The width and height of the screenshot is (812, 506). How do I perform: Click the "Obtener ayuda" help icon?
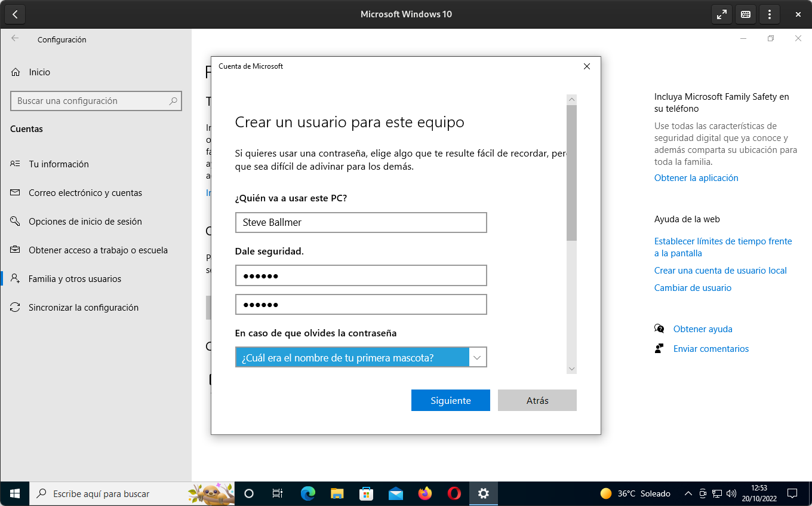[x=659, y=329]
